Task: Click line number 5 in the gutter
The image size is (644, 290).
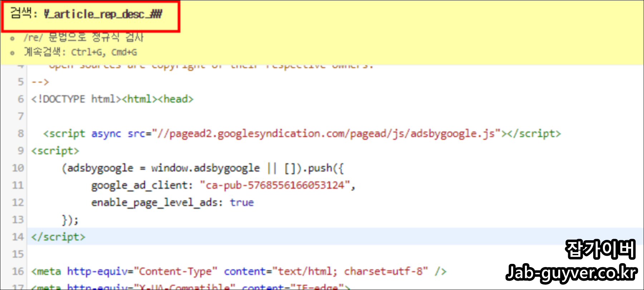Action: pos(21,82)
